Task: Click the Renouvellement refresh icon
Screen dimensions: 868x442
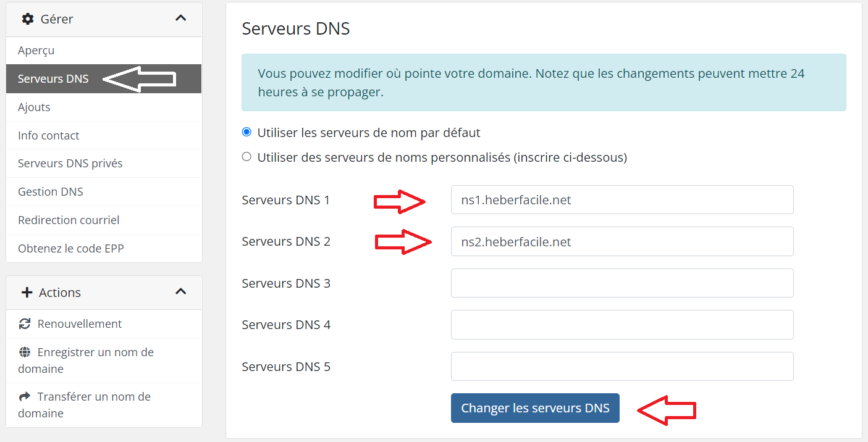Action: tap(25, 324)
